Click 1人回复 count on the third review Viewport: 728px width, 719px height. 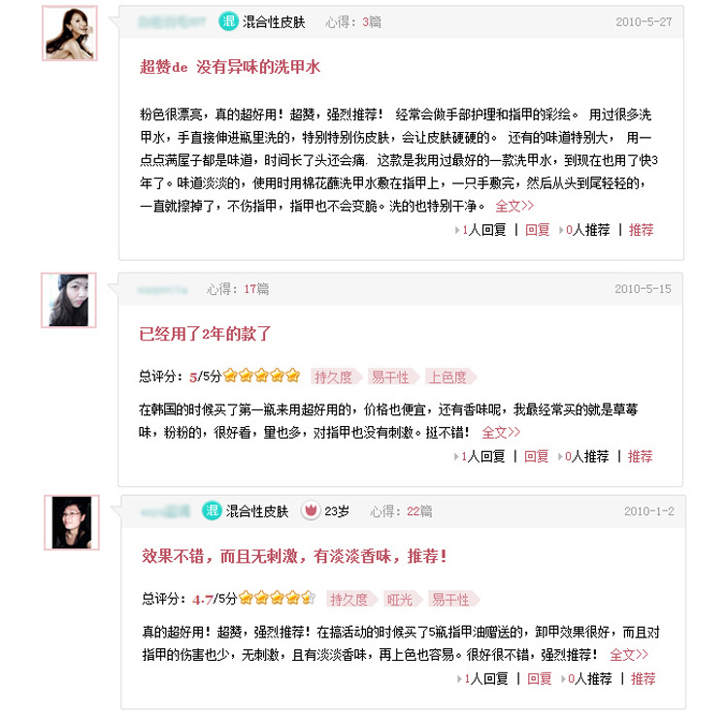click(482, 679)
